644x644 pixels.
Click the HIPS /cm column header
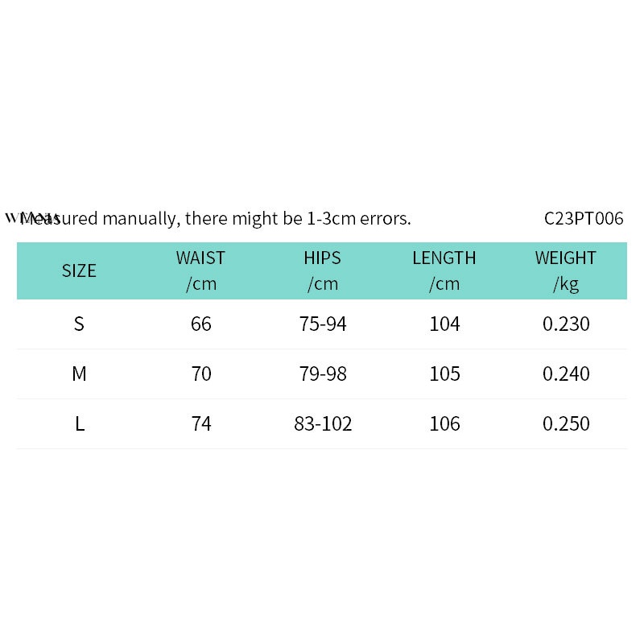tap(322, 270)
